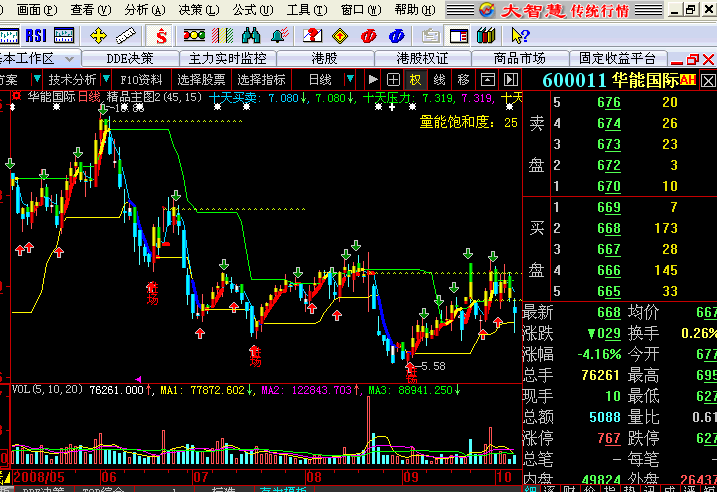The width and height of the screenshot is (717, 492).
Task: Click the boxed plus crosshair icon
Action: pyautogui.click(x=393, y=80)
